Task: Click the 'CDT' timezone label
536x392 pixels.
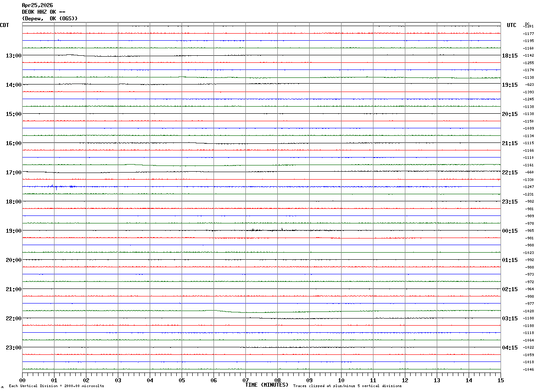Action: point(4,25)
